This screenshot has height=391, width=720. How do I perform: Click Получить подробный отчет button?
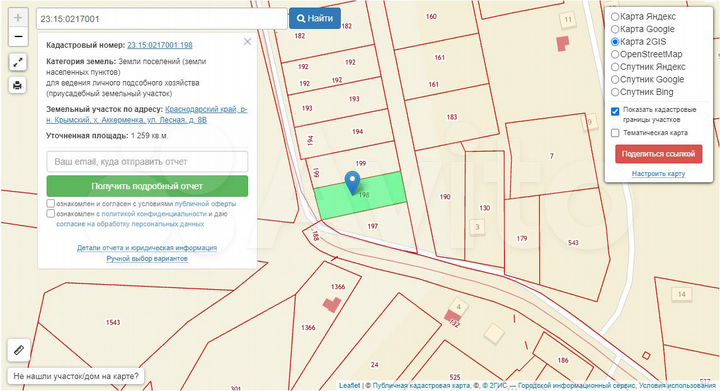pyautogui.click(x=147, y=186)
